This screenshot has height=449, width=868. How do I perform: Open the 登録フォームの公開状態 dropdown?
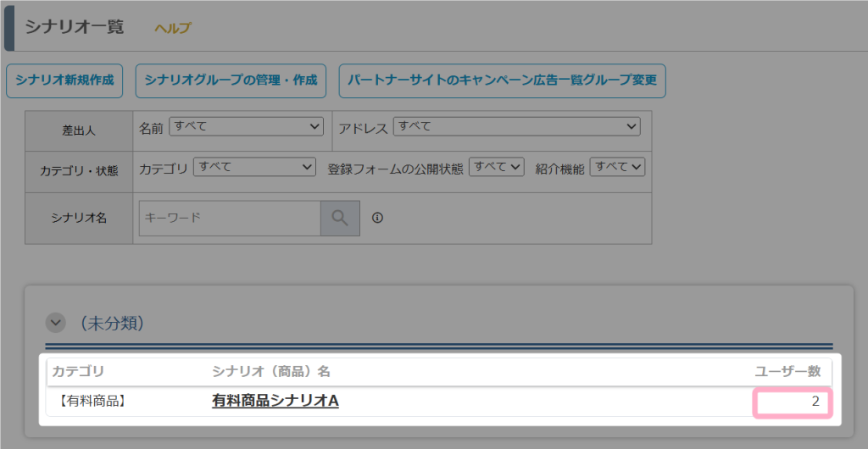[497, 167]
